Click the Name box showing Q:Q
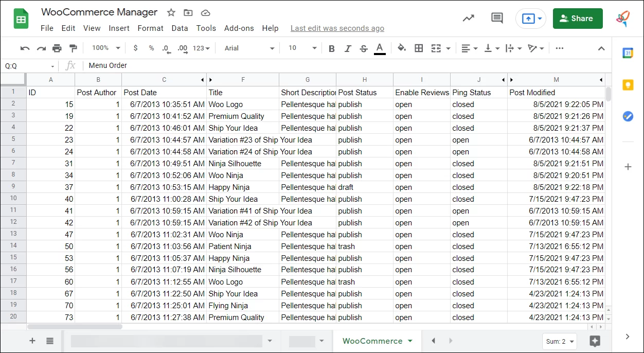 coord(28,66)
